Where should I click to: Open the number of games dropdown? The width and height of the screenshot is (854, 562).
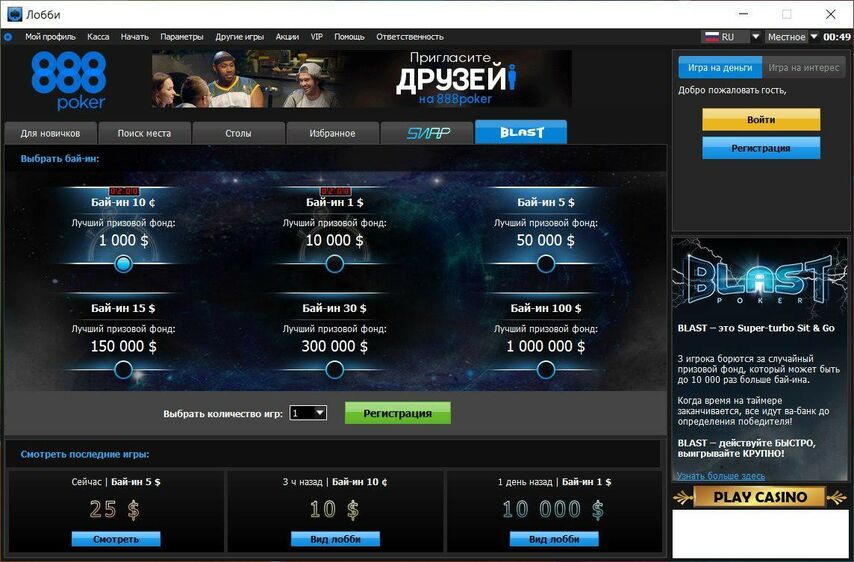click(x=308, y=413)
